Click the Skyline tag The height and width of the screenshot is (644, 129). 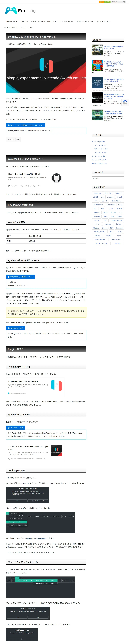point(104,228)
